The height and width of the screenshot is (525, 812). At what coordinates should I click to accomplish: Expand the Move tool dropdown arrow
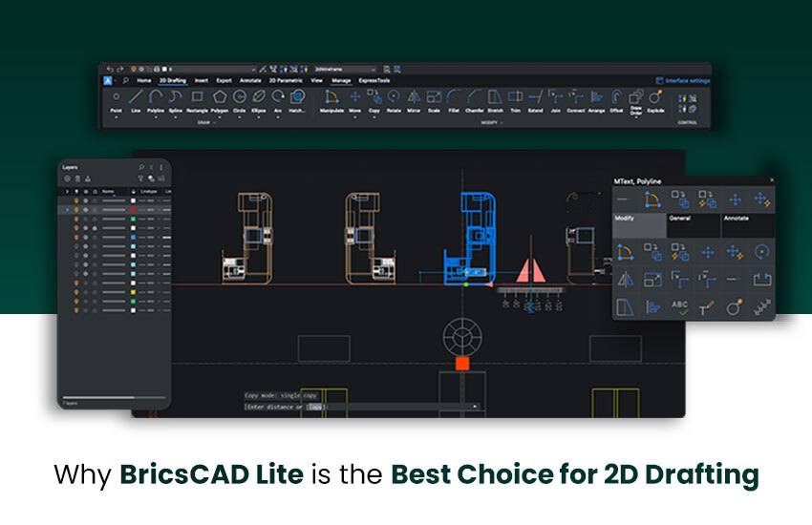click(355, 117)
